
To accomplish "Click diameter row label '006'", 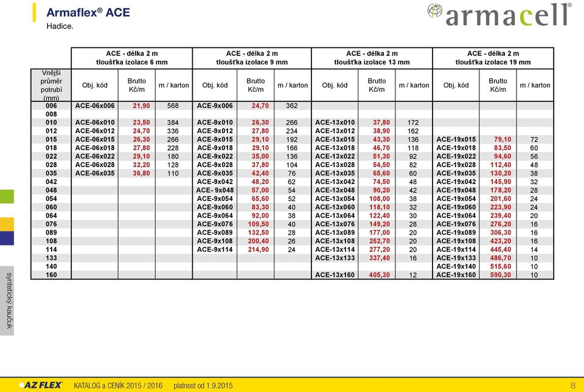I will coord(51,106).
